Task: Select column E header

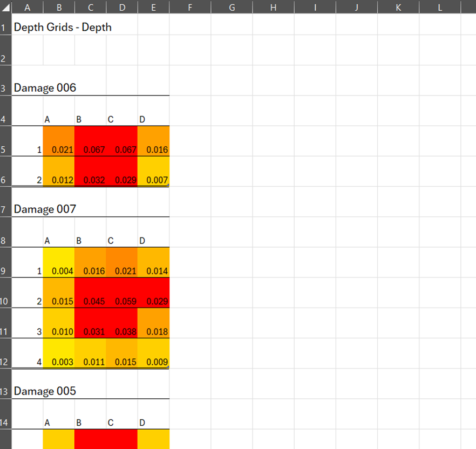Action: [x=154, y=6]
